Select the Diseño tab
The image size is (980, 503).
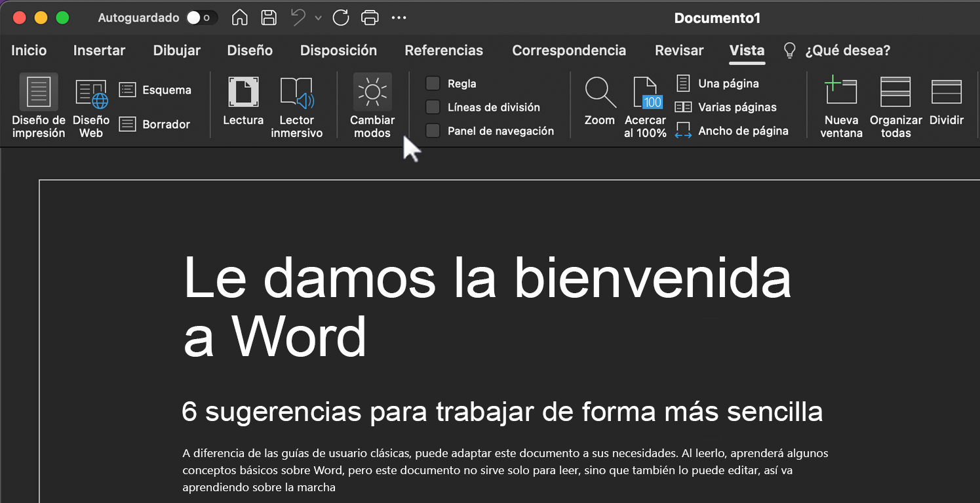click(x=250, y=50)
